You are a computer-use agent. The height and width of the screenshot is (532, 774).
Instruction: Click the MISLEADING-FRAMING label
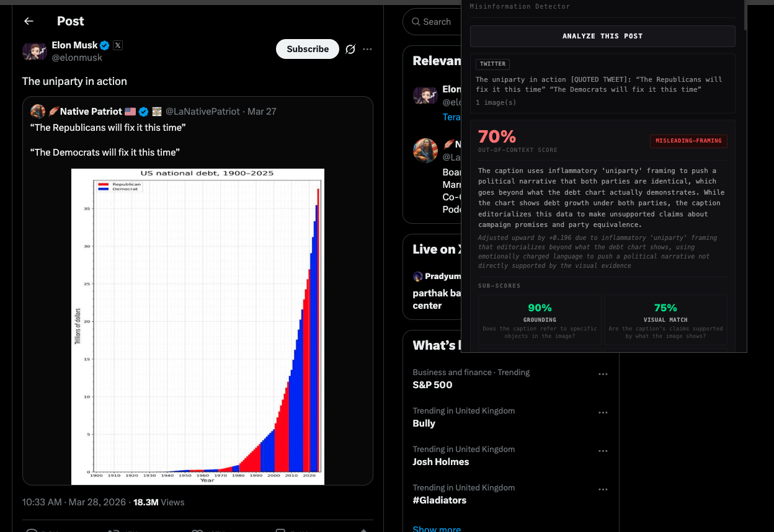coord(688,141)
